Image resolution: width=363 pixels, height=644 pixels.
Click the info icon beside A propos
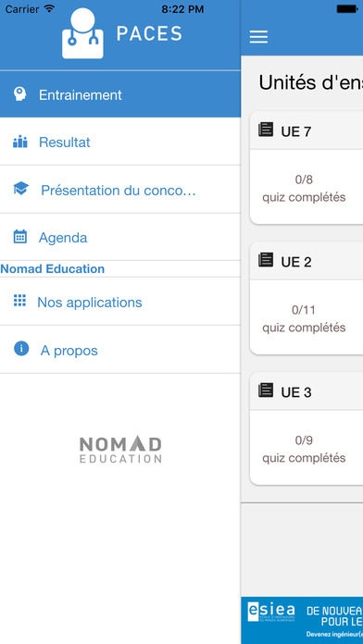tap(21, 349)
